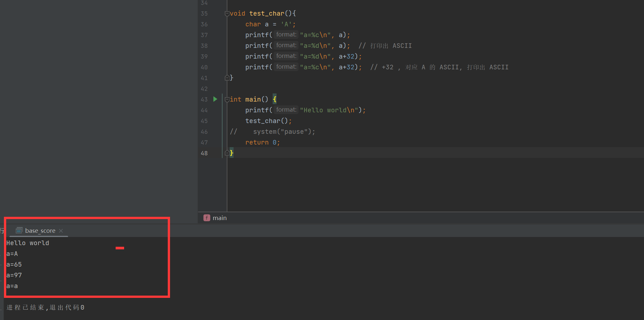Click the +32 comment on line 40
Image resolution: width=644 pixels, height=320 pixels.
pyautogui.click(x=439, y=67)
